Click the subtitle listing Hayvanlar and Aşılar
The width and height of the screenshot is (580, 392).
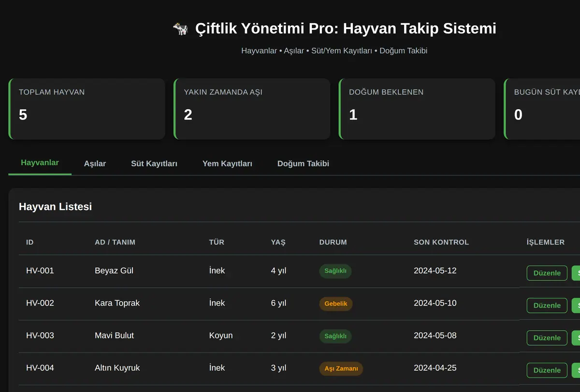click(x=334, y=51)
